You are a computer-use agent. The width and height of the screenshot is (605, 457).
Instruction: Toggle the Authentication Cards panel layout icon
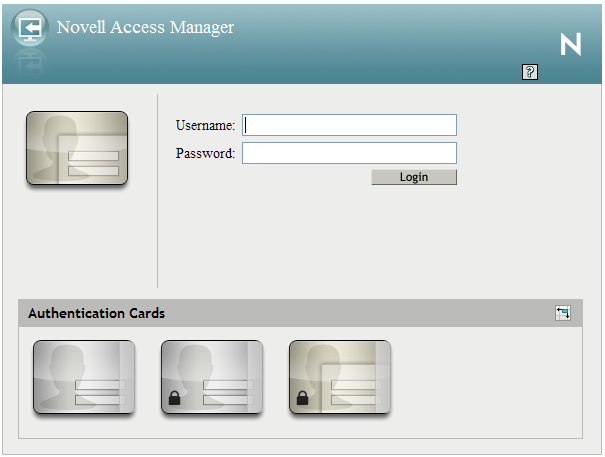coord(563,313)
